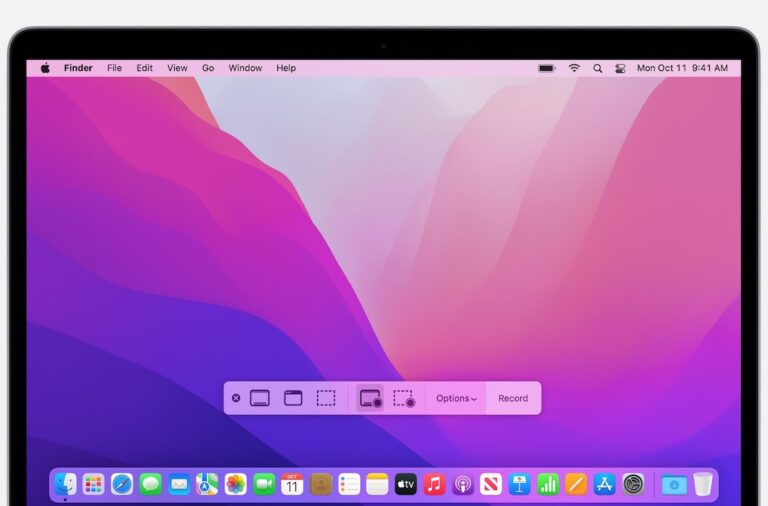This screenshot has height=506, width=768.
Task: Click the date and time display
Action: (682, 68)
